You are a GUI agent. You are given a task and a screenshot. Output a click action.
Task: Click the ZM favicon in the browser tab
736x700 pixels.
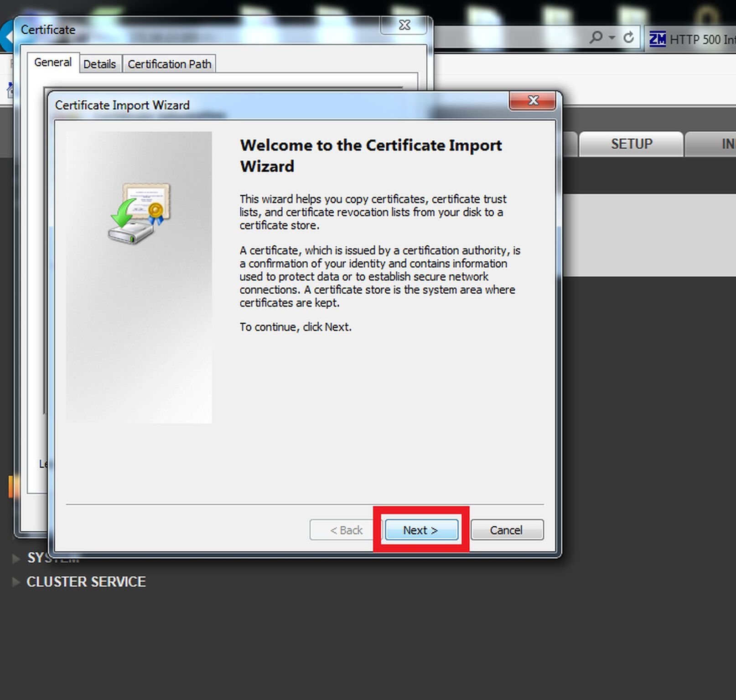[657, 39]
